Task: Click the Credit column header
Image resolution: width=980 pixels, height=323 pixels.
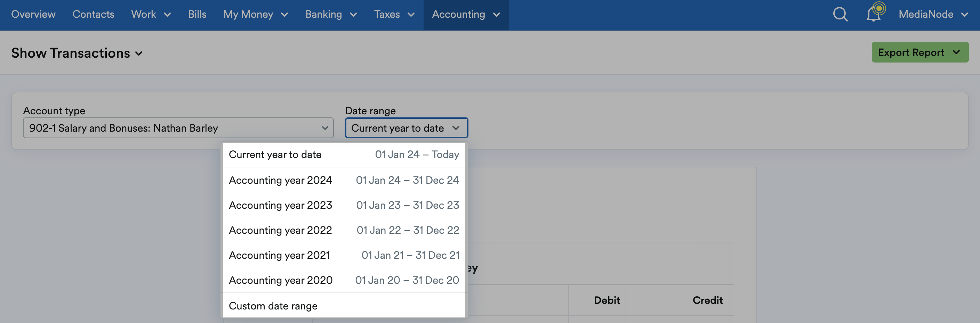Action: [x=707, y=300]
